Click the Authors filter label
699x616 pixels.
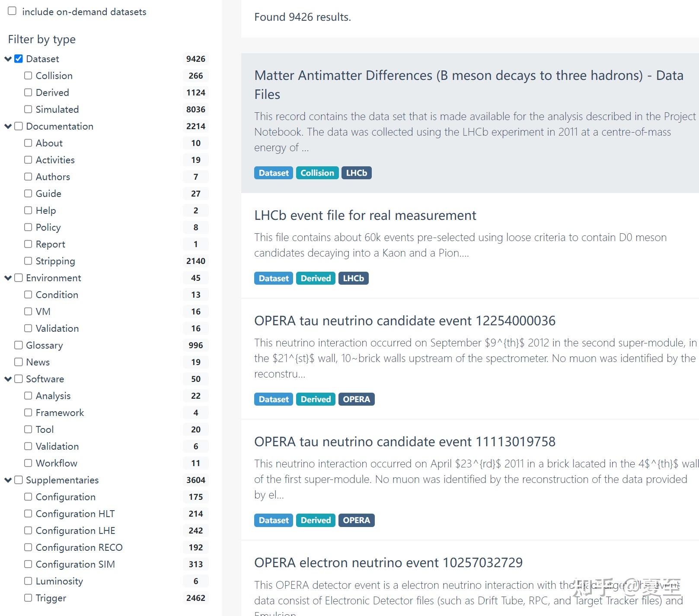[53, 177]
